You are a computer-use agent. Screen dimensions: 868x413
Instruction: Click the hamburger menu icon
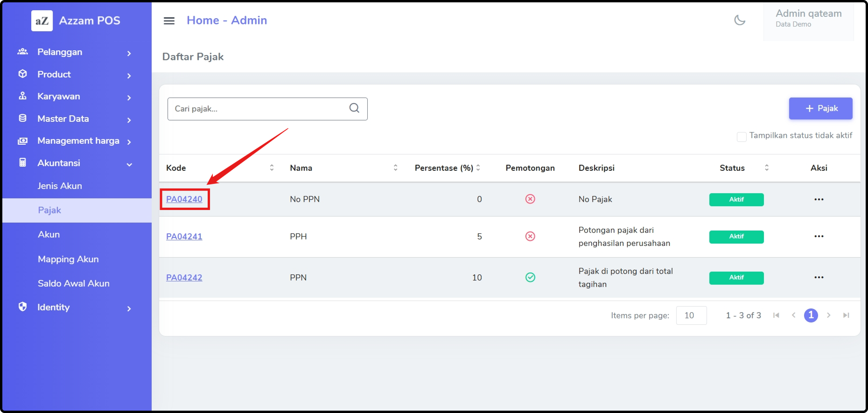169,21
